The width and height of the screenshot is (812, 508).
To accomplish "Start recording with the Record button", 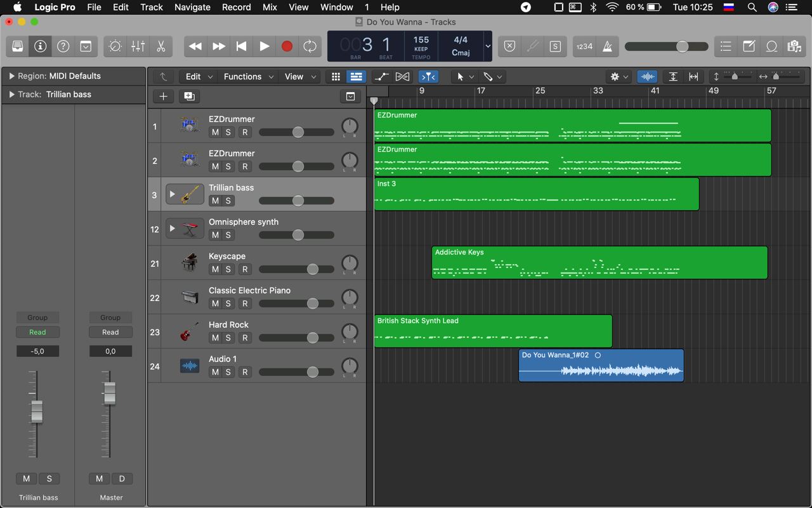I will [x=287, y=46].
